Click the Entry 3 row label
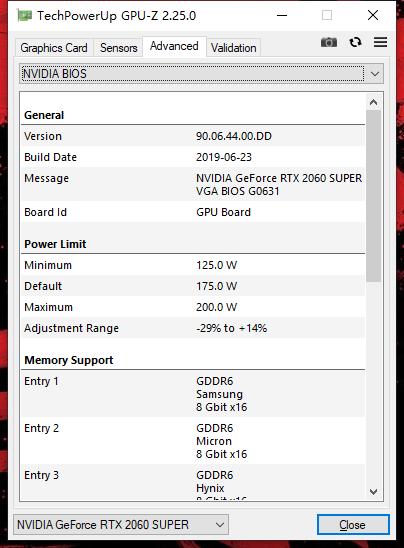 point(41,475)
